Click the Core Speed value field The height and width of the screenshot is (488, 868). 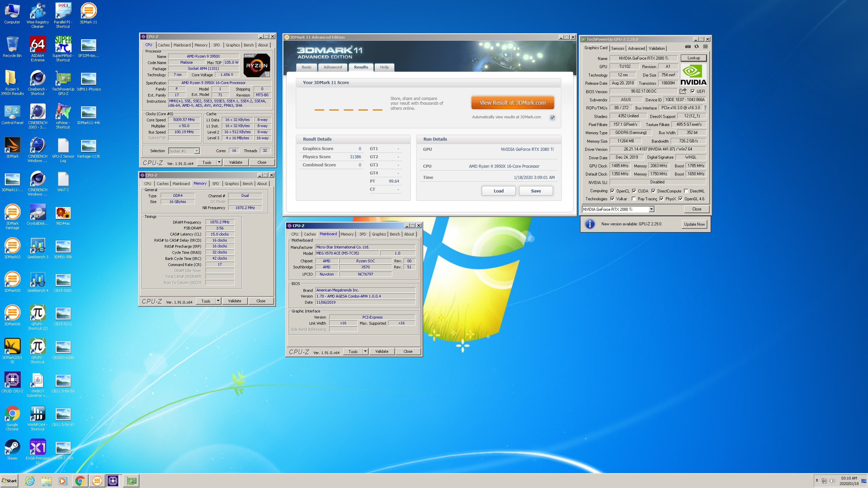coord(184,120)
